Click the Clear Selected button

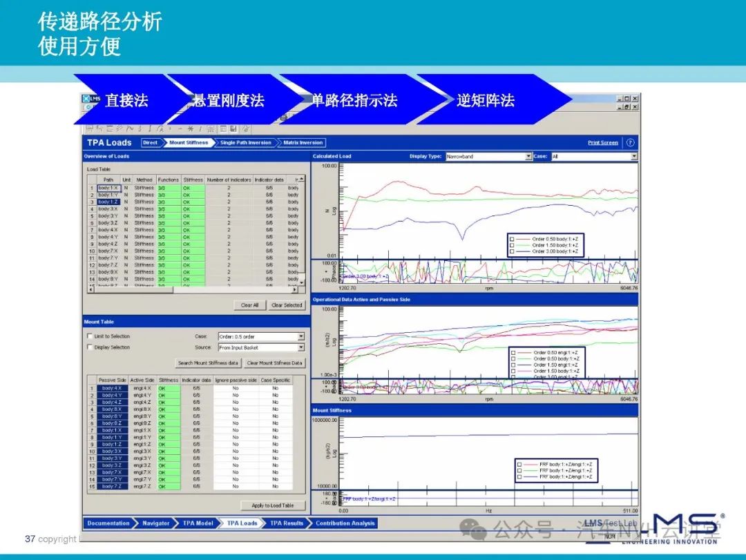(x=287, y=305)
